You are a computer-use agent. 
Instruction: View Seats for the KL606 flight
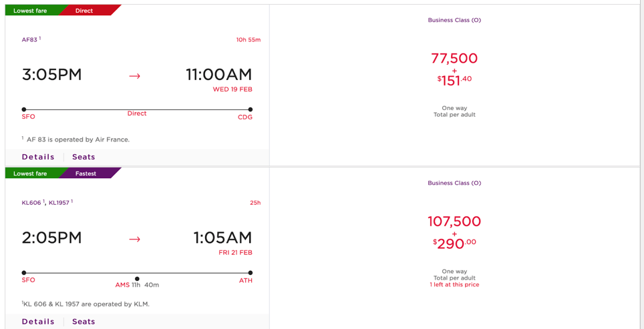tap(84, 321)
